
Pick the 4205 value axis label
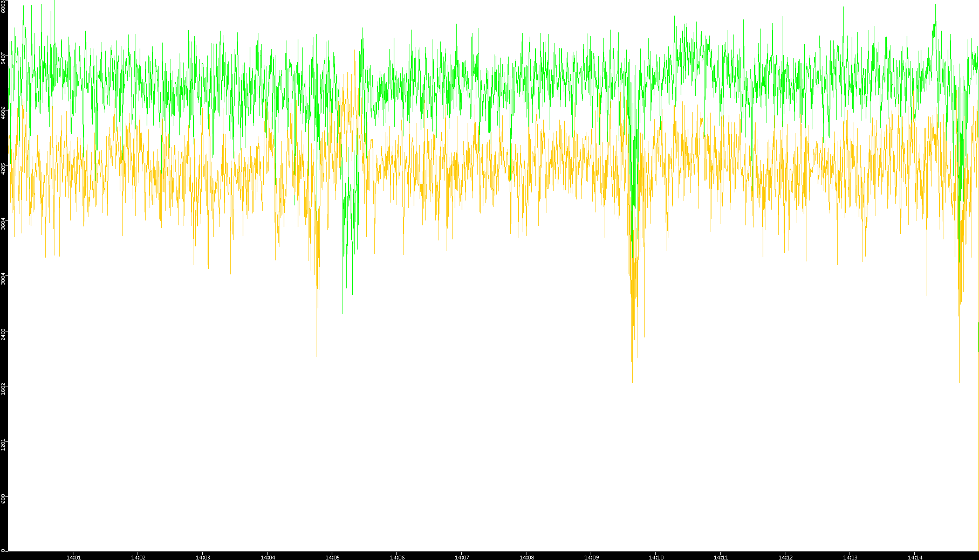[3, 169]
